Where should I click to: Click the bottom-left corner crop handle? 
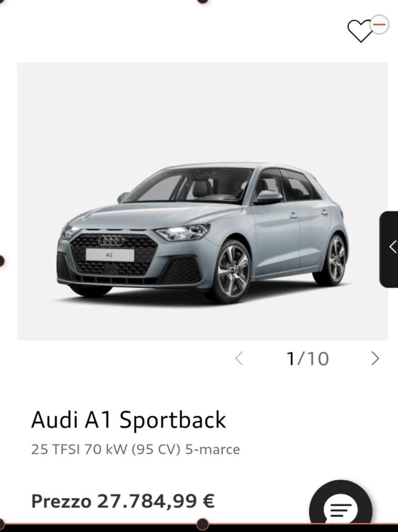[2, 524]
